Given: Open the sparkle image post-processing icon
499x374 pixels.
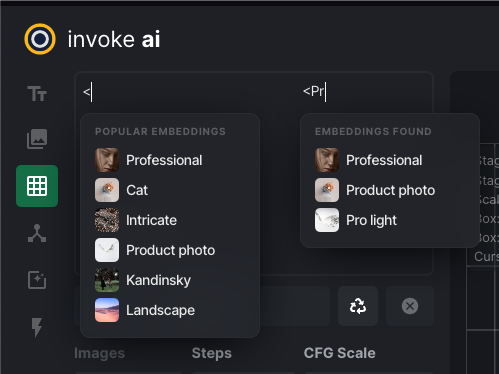Looking at the screenshot, I should click(37, 280).
